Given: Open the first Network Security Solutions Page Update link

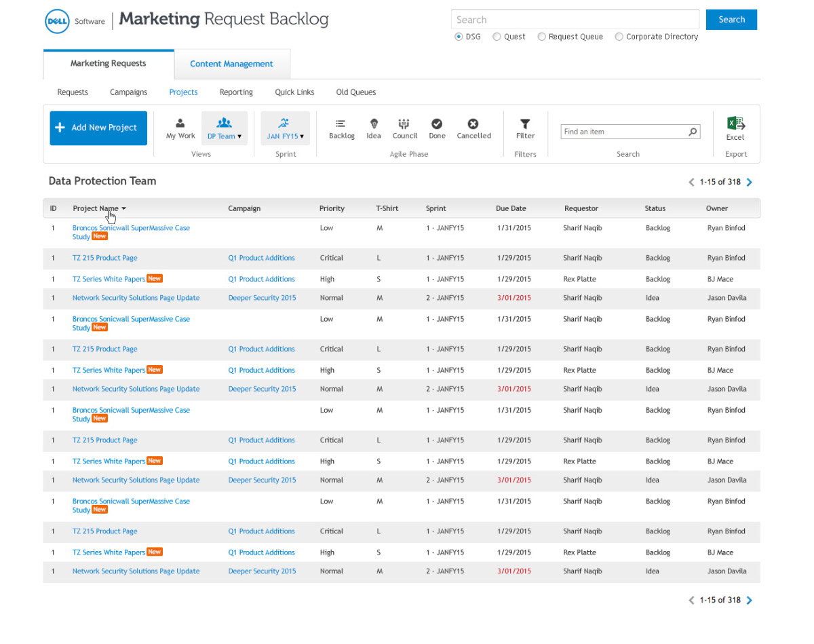Looking at the screenshot, I should (x=136, y=298).
